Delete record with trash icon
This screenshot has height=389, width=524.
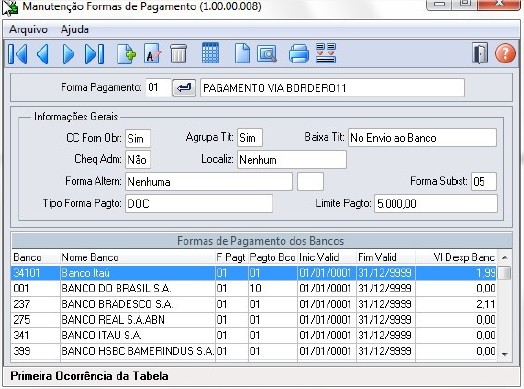[178, 53]
